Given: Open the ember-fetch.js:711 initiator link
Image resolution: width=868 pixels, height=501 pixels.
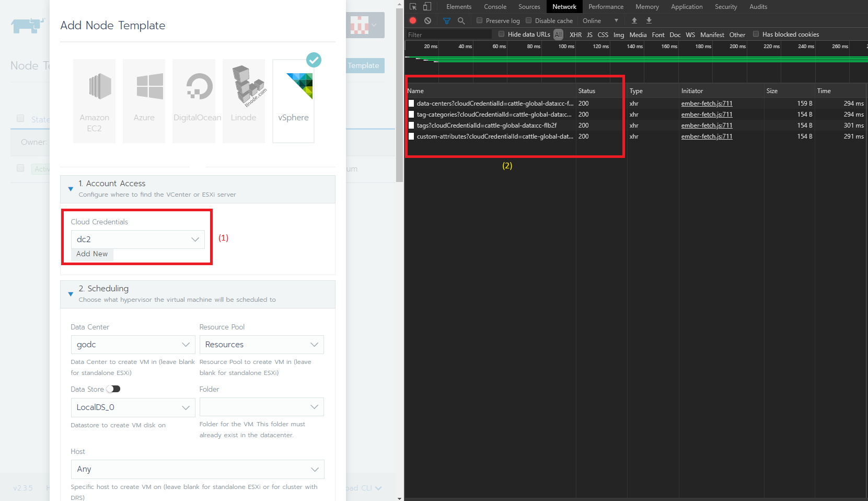Looking at the screenshot, I should 707,104.
